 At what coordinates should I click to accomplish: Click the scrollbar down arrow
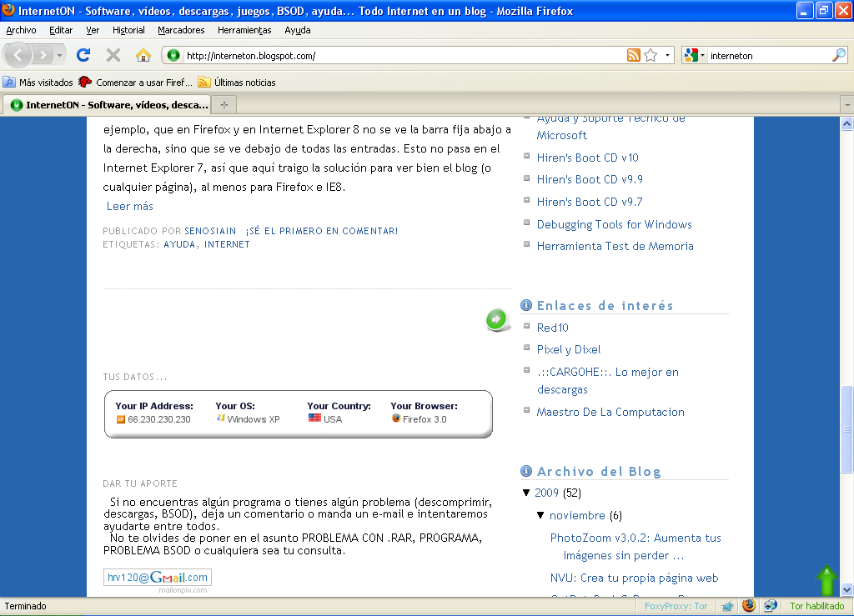(x=847, y=589)
